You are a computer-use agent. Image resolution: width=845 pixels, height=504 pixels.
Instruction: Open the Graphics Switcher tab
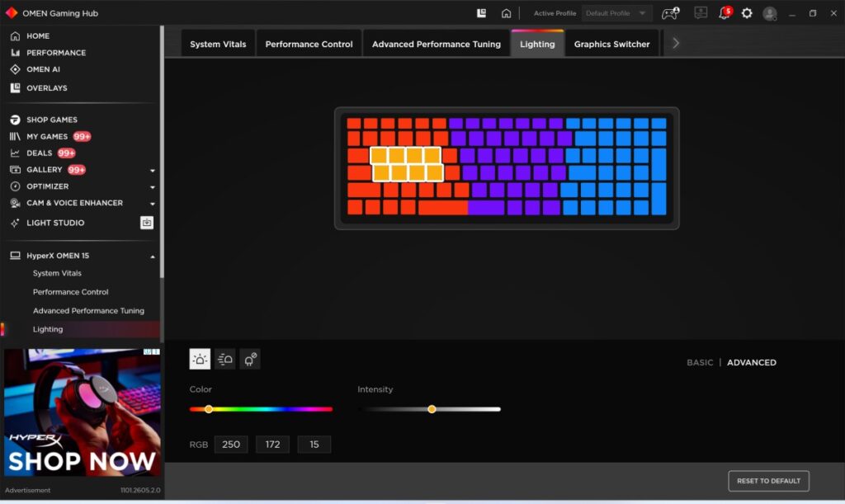[x=611, y=45]
